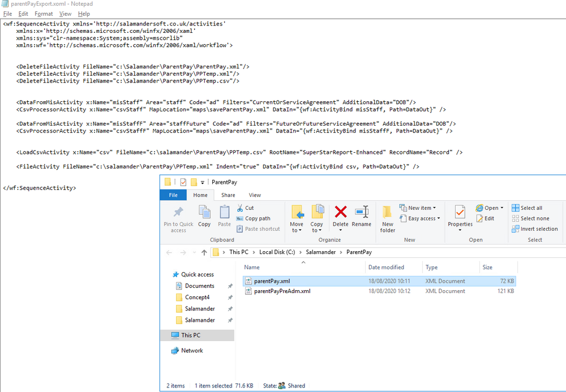Viewport: 566px width, 392px height.
Task: Click in Notepad text at LoadCsvActivity line
Action: (x=239, y=152)
